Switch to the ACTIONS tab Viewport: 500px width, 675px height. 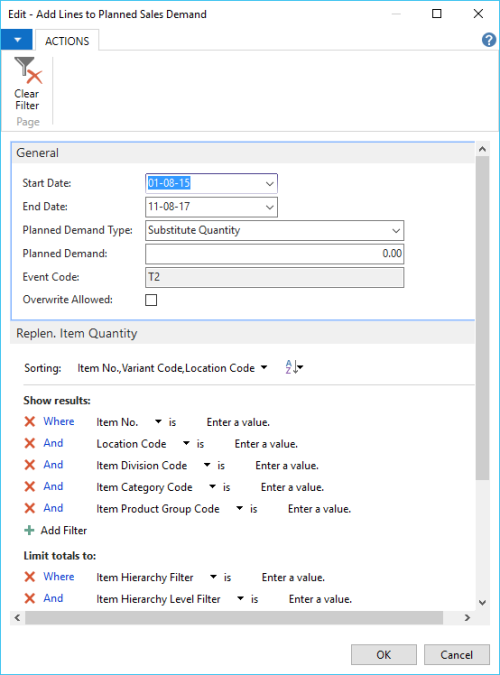(67, 41)
